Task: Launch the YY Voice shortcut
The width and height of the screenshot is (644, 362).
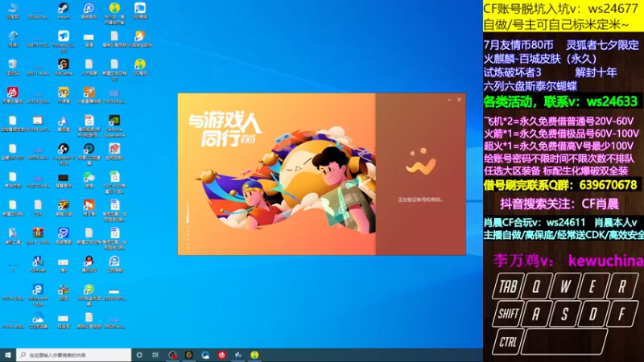Action: (64, 95)
